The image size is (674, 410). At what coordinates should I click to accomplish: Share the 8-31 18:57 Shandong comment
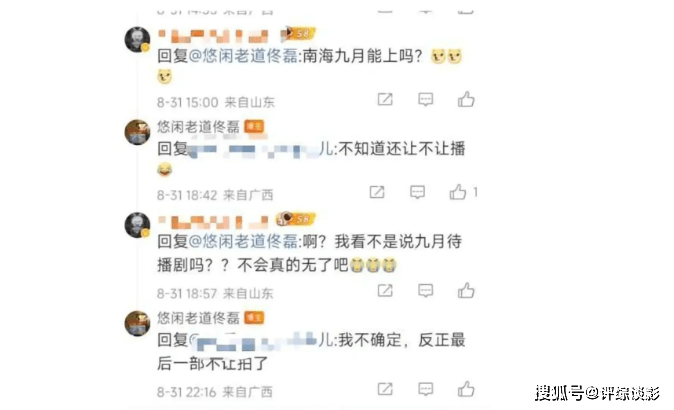pos(385,291)
